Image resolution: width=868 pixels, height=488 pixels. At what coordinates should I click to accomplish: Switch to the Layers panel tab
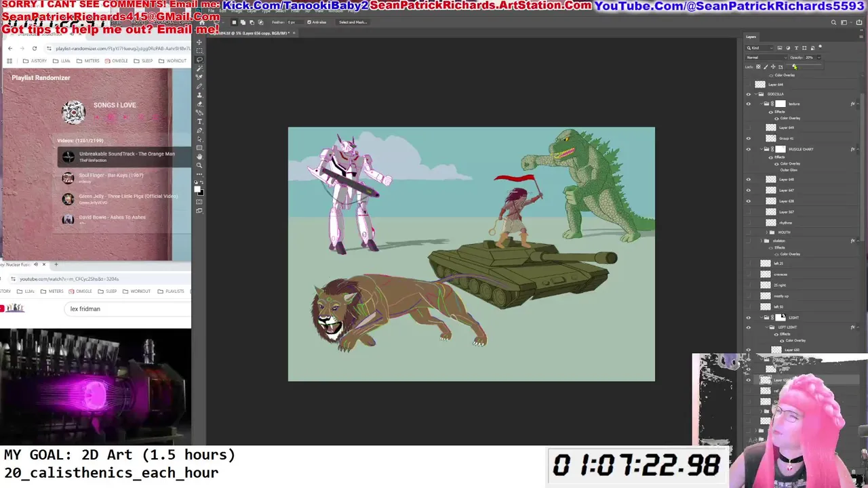(751, 37)
